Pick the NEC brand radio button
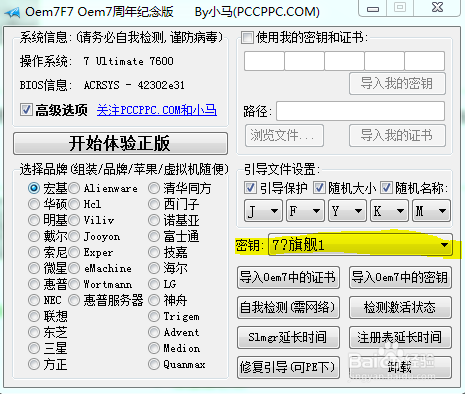 (34, 300)
